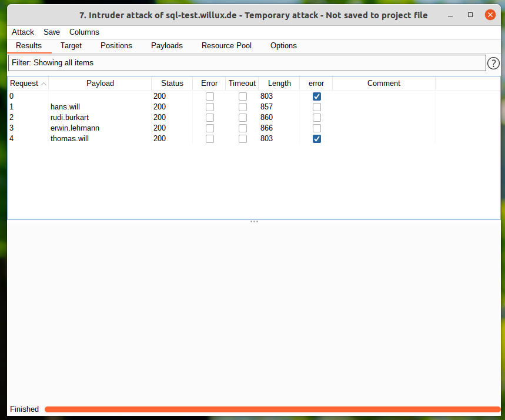Viewport: 505px width, 420px height.
Task: Open the Attack menu
Action: [22, 32]
